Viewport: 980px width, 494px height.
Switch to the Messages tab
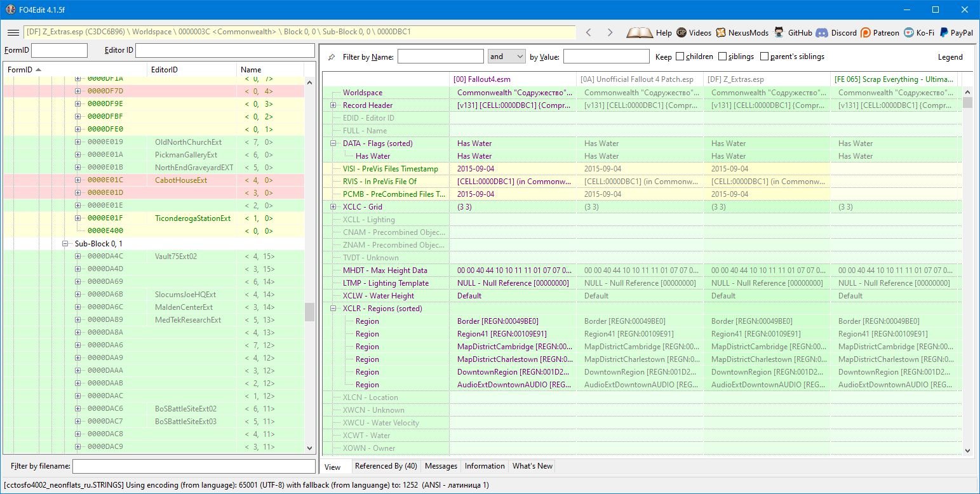pos(441,466)
